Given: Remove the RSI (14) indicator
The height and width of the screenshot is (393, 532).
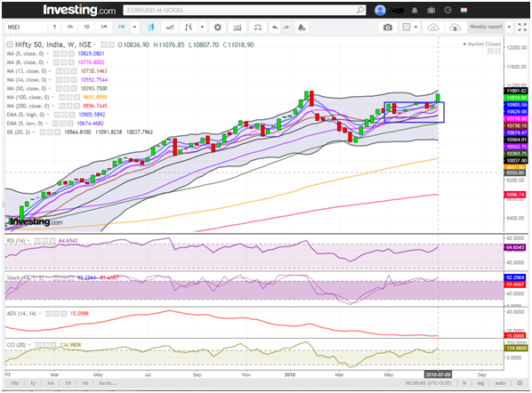Looking at the screenshot, I should (52, 241).
